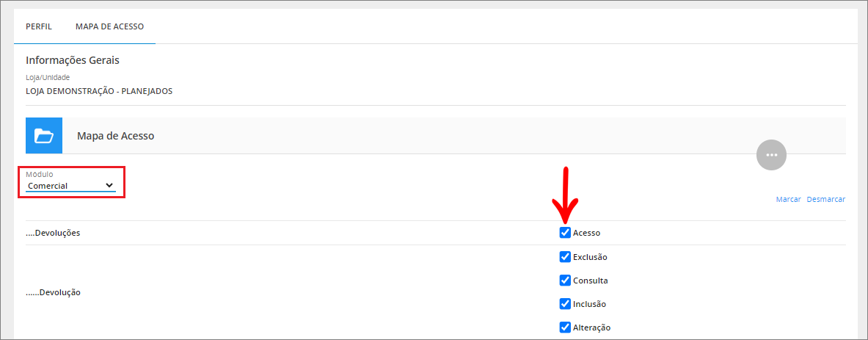Toggle the Exclusão permission checkbox
Viewport: 868px width, 340px height.
[x=565, y=257]
